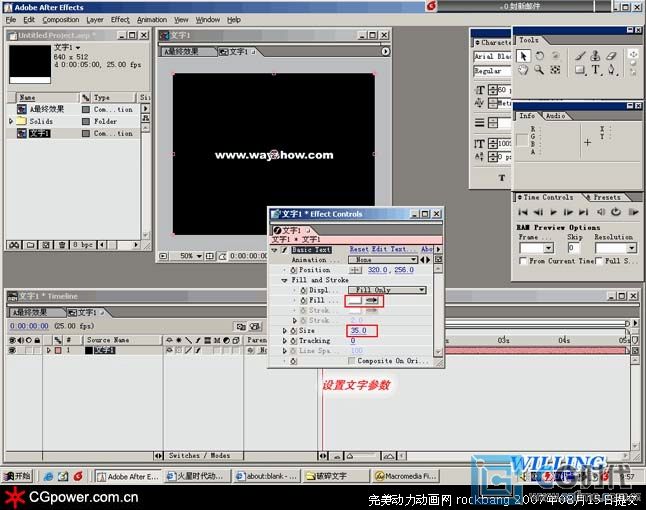Enable Full Screen checkbox in Time Controls
This screenshot has height=510, width=646.
tap(599, 261)
